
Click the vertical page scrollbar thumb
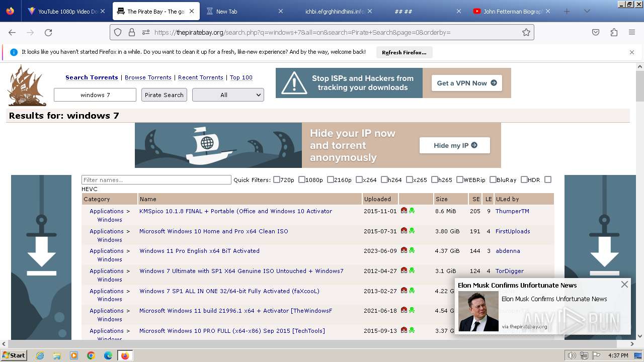tap(639, 86)
